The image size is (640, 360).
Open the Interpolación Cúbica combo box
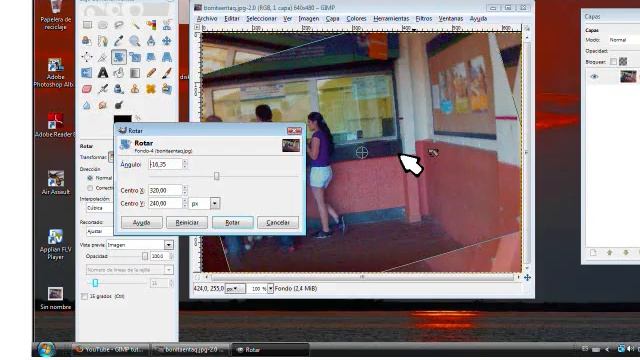[100, 208]
